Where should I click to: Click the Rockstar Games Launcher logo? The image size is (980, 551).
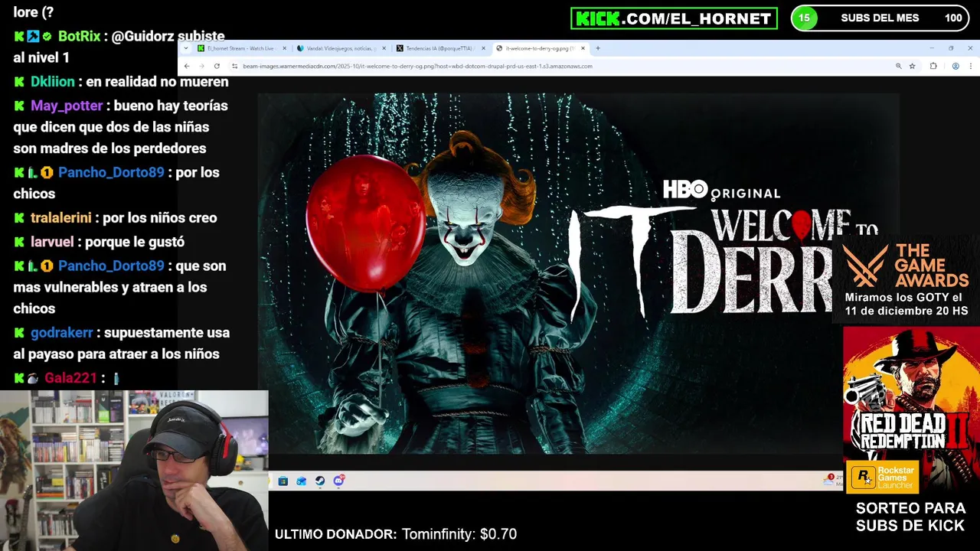[884, 477]
